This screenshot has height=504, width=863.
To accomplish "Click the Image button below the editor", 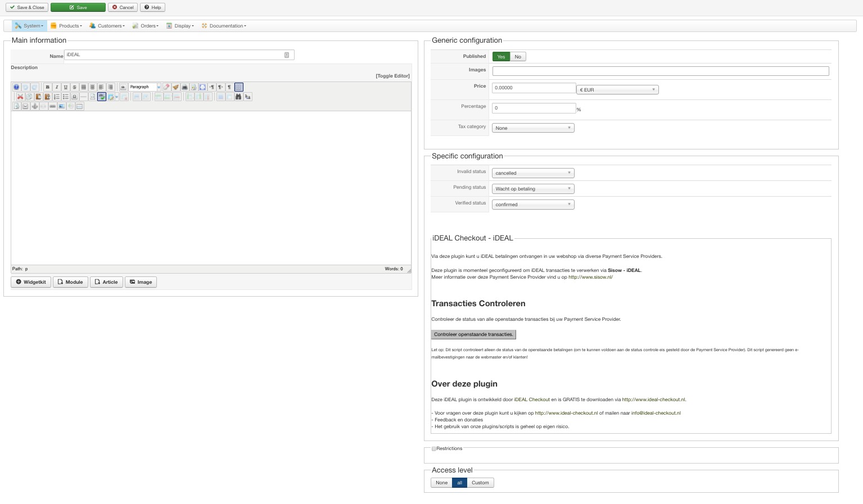I will [x=141, y=282].
